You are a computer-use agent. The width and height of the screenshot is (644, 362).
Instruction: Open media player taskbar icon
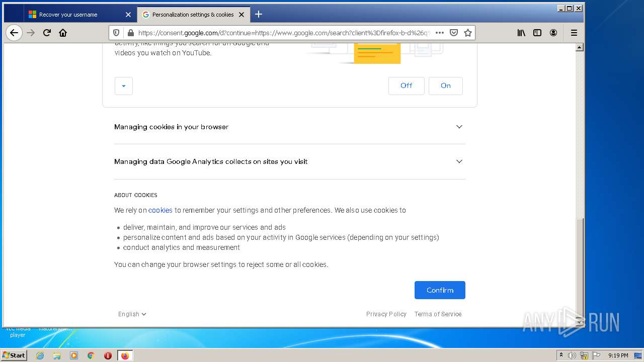point(74,355)
